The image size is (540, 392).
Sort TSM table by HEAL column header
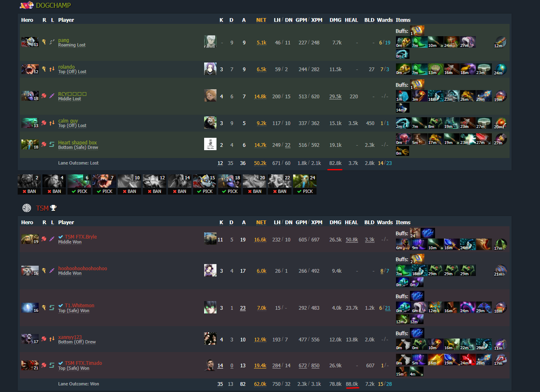[351, 222]
